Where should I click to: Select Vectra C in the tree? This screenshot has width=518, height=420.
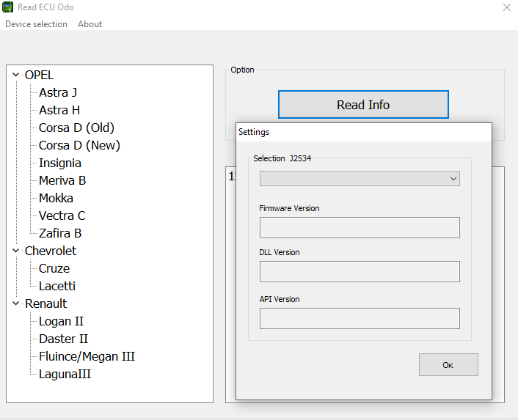tap(62, 215)
